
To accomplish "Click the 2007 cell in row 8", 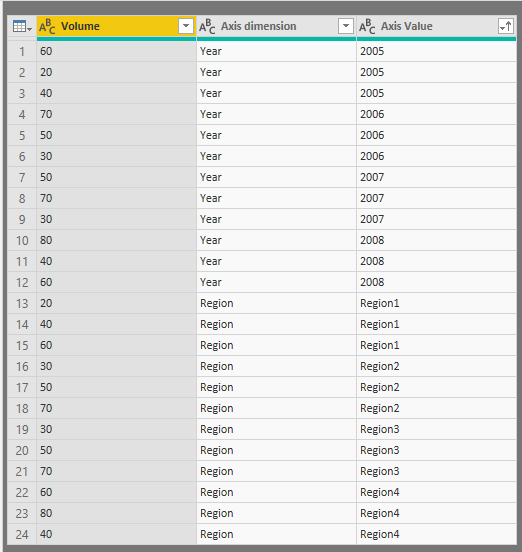I will click(x=436, y=198).
